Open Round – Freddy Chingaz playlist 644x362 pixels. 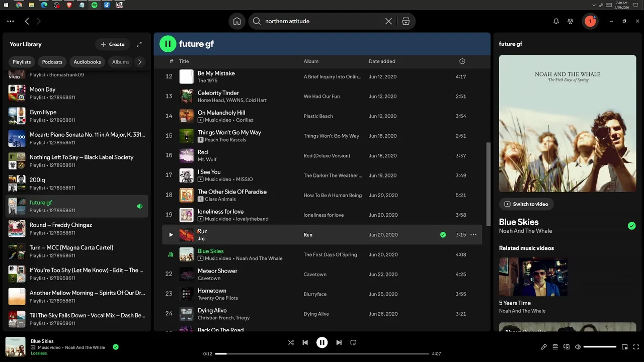[77, 229]
